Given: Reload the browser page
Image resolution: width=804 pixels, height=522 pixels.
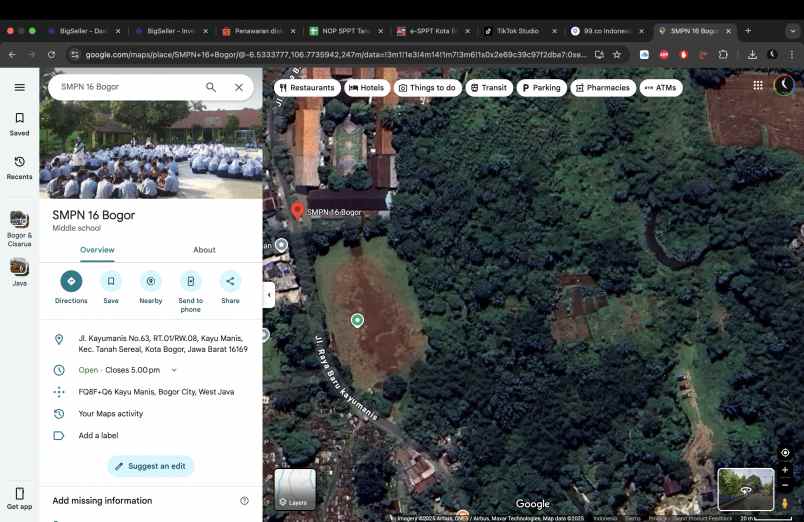Looking at the screenshot, I should click(51, 54).
